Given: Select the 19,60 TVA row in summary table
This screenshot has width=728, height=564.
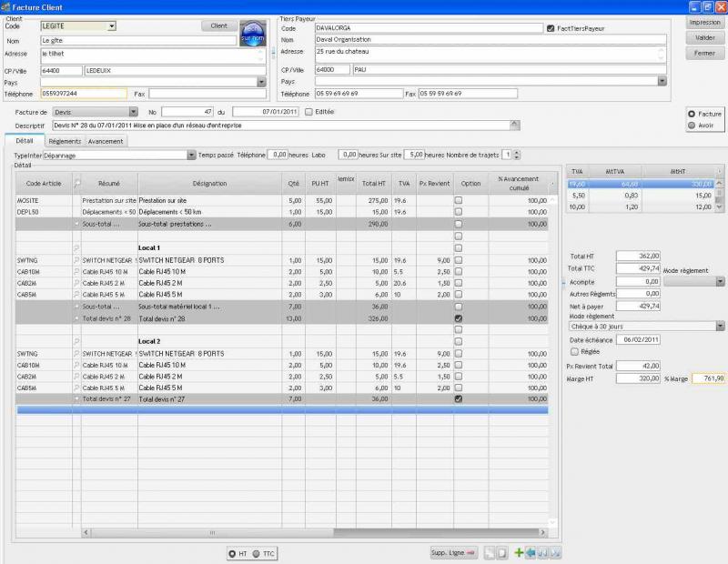Looking at the screenshot, I should click(641, 185).
